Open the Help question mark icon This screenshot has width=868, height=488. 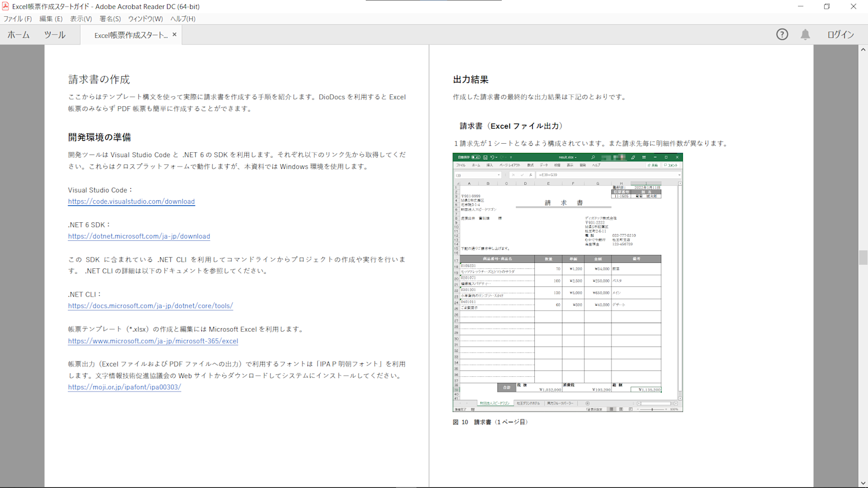(x=782, y=34)
